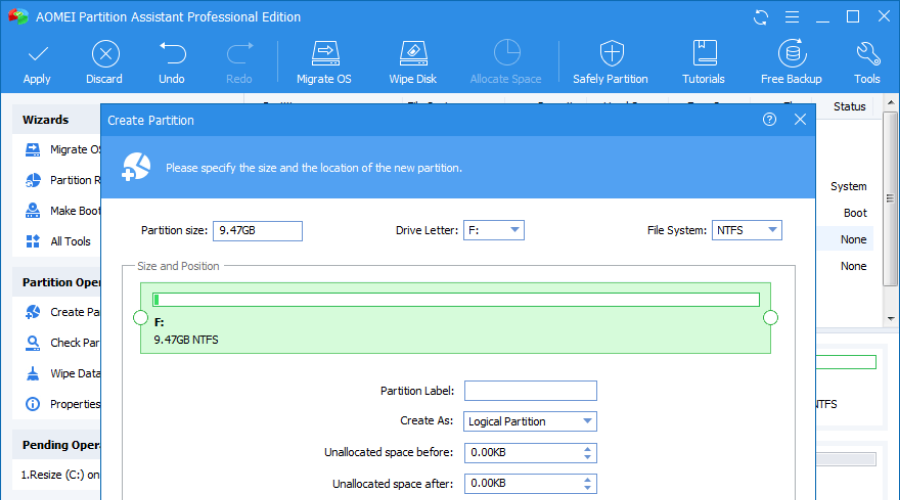Increase Unallocated space before value
The width and height of the screenshot is (900, 500).
(x=587, y=449)
